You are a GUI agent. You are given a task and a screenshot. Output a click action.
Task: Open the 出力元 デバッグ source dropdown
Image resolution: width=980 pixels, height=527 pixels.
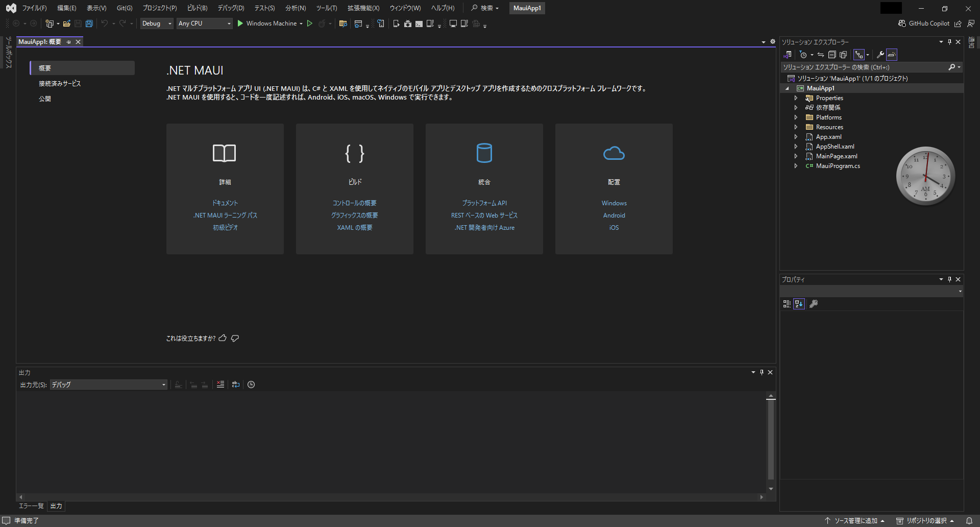pyautogui.click(x=109, y=385)
